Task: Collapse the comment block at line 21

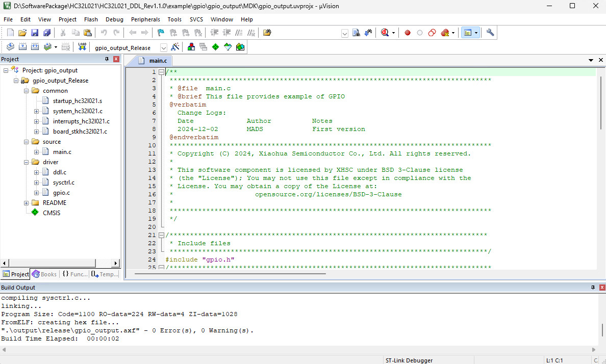Action: (161, 235)
